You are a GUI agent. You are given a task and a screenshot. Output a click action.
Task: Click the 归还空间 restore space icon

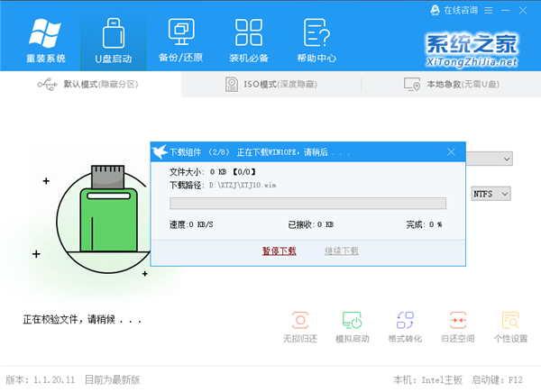(458, 327)
